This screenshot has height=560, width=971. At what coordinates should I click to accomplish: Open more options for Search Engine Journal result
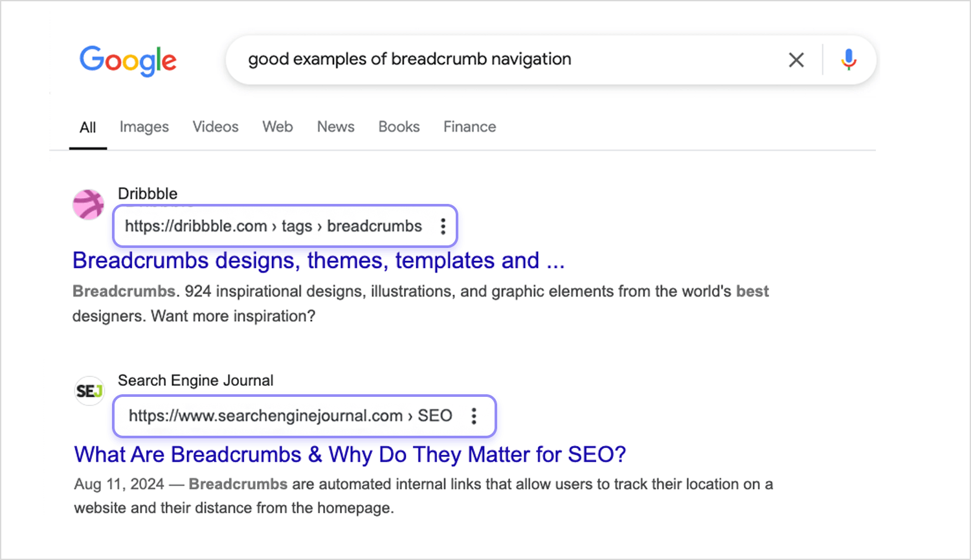point(474,416)
